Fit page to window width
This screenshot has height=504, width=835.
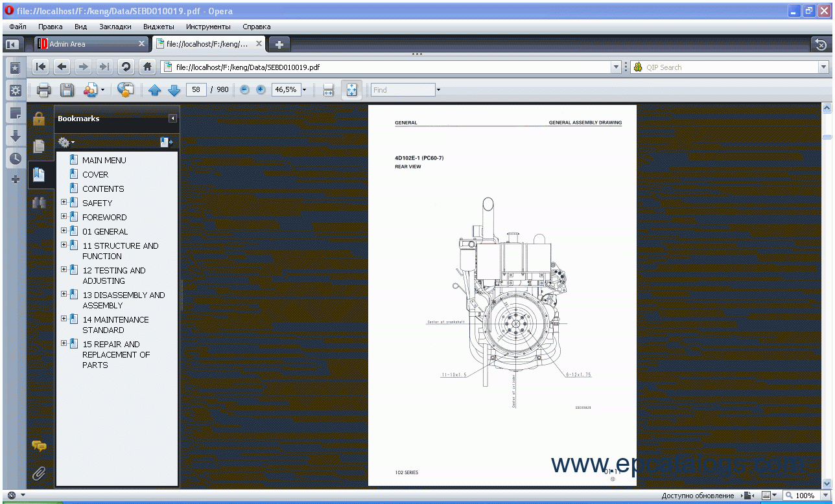pos(328,90)
